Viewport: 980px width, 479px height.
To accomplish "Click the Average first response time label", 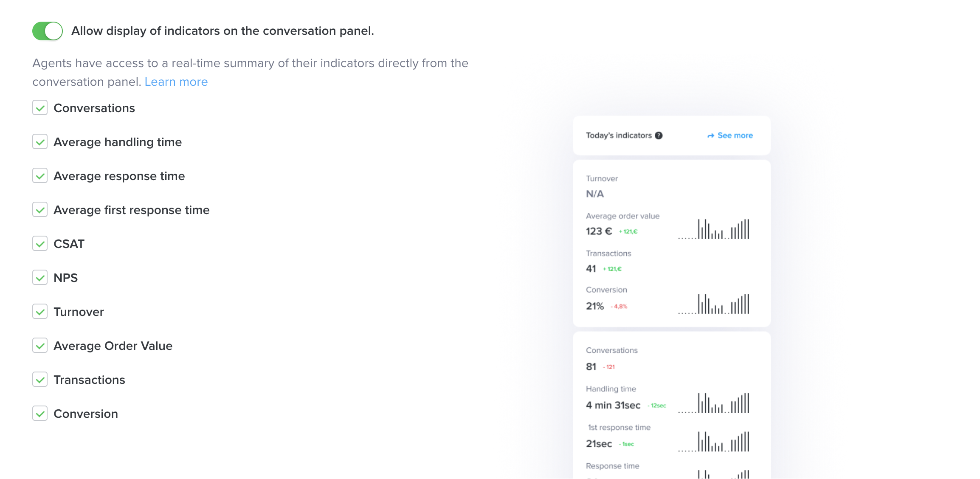I will click(x=132, y=210).
